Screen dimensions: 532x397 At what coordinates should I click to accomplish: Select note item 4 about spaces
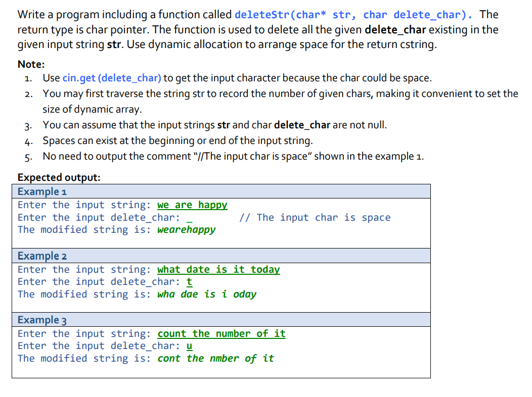pyautogui.click(x=177, y=141)
